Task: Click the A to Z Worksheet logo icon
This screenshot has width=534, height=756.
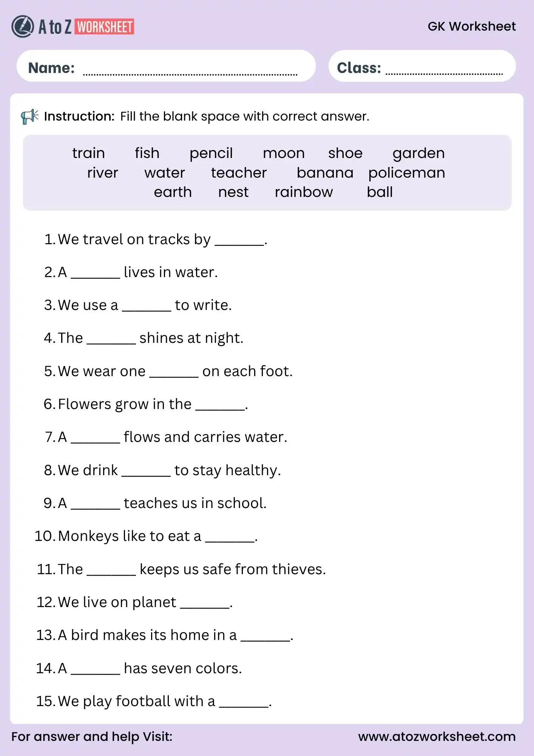Action: (x=23, y=26)
